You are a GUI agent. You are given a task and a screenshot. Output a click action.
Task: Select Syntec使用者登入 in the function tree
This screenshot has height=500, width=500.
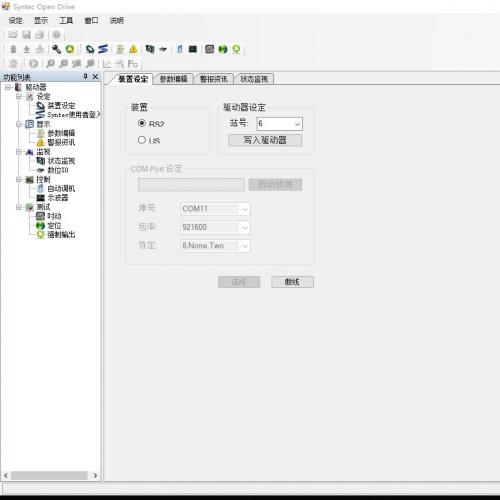click(x=73, y=115)
